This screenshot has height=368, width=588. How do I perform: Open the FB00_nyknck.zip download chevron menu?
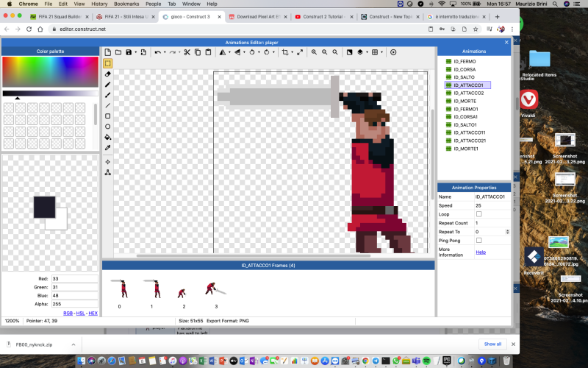pos(73,344)
